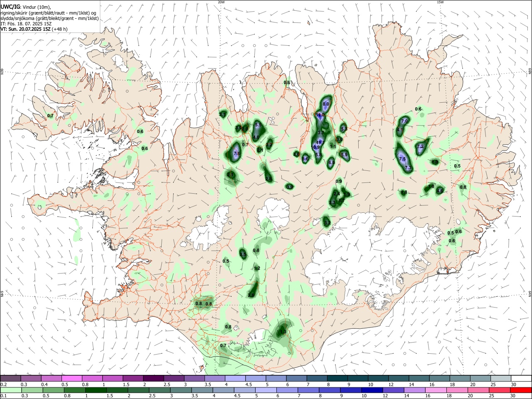This screenshot has height=399, width=532.
Task: Click the 3.9 precipitation value on map
Action: [290, 187]
